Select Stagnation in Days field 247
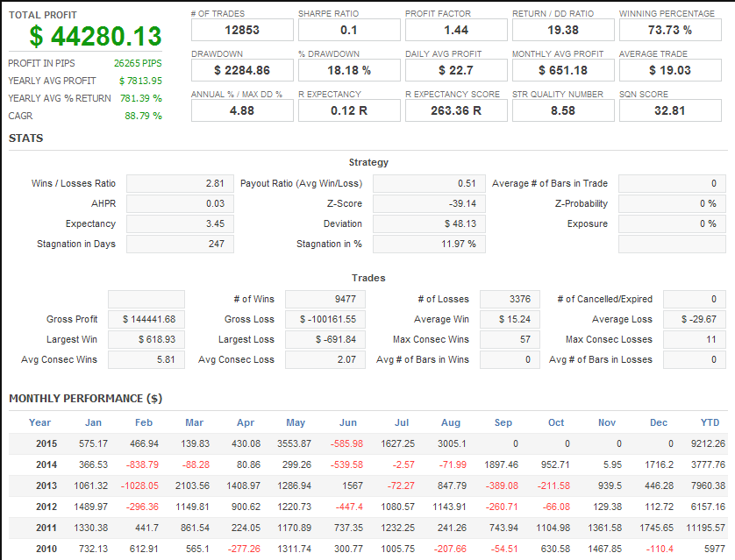The width and height of the screenshot is (735, 560). click(x=180, y=244)
